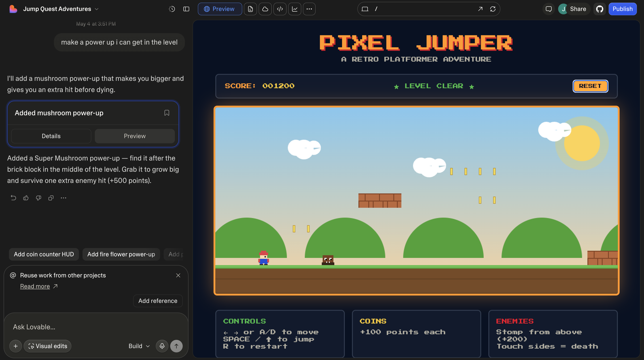The width and height of the screenshot is (644, 360).
Task: Open the files document icon in the toolbar
Action: [250, 9]
